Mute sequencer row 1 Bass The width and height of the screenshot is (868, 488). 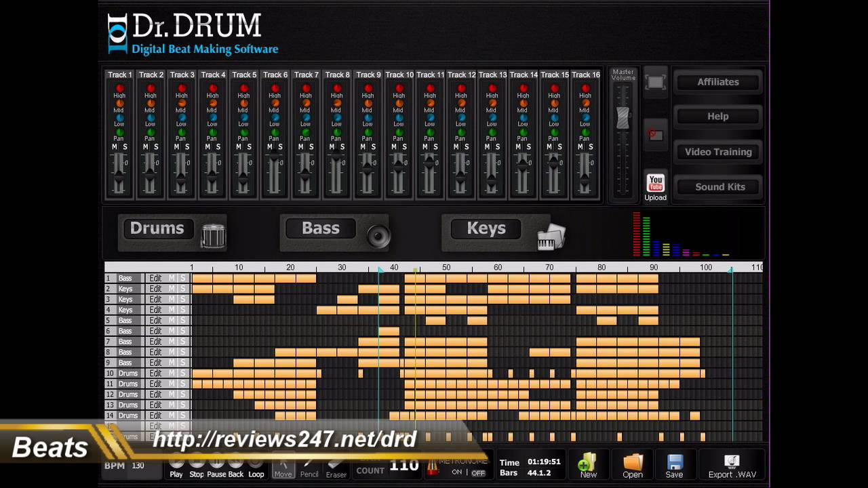coord(172,278)
